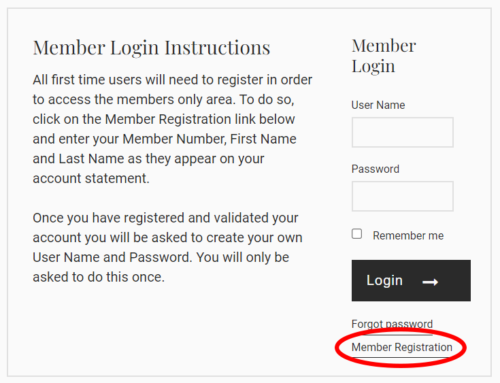Viewport: 500px width, 383px height.
Task: Click the words 'User Name and Password' in instructions
Action: pyautogui.click(x=111, y=257)
